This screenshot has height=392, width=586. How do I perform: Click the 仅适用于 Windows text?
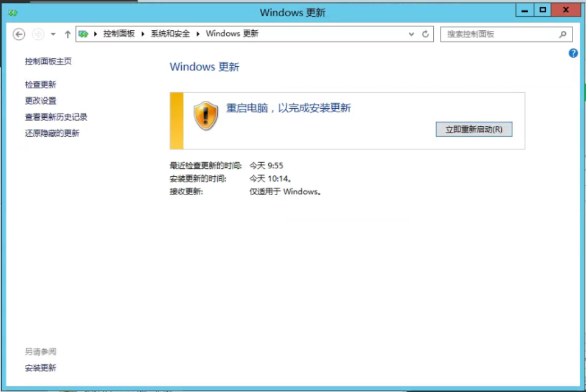[x=285, y=192]
